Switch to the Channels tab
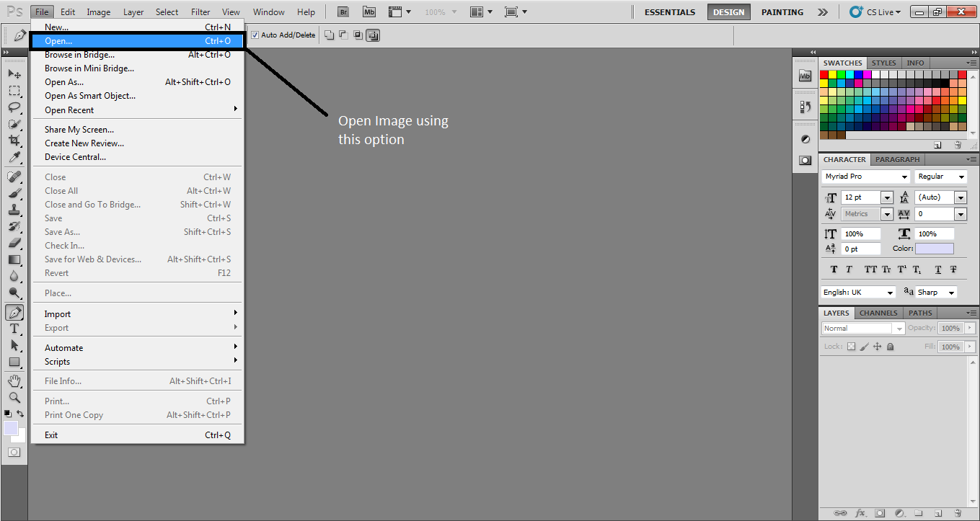Image resolution: width=980 pixels, height=521 pixels. 878,313
